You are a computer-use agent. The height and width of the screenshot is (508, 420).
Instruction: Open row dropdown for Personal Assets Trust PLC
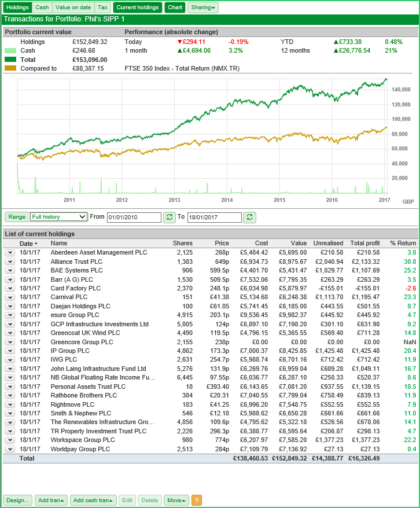point(10,386)
